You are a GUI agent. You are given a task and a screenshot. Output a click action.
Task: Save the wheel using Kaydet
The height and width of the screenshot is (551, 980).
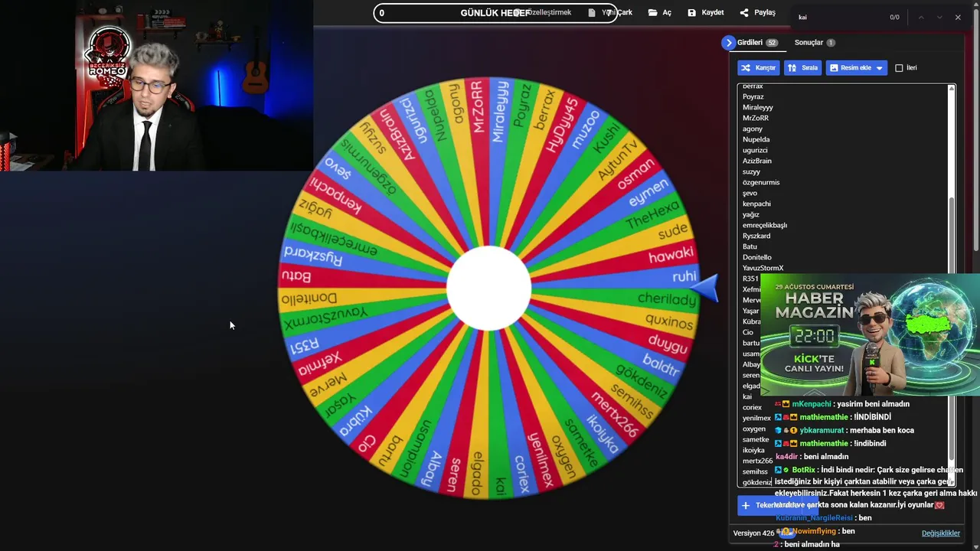[705, 12]
